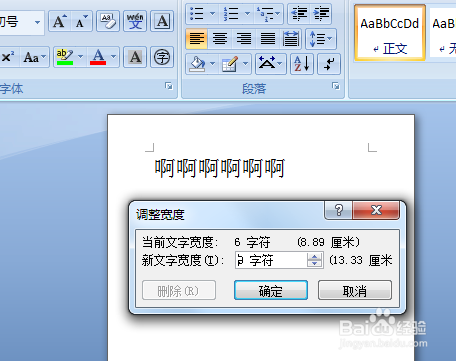Toggle Distributed alignment
456x361 pixels.
[x=291, y=39]
